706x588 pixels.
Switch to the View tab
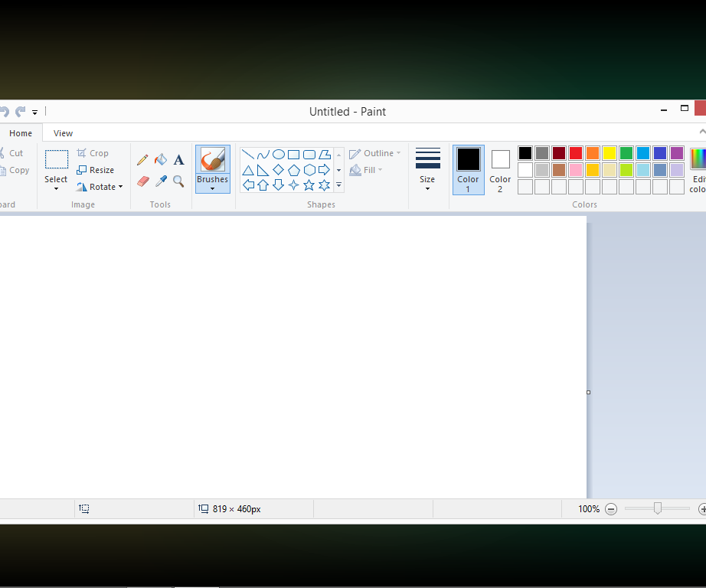point(63,132)
